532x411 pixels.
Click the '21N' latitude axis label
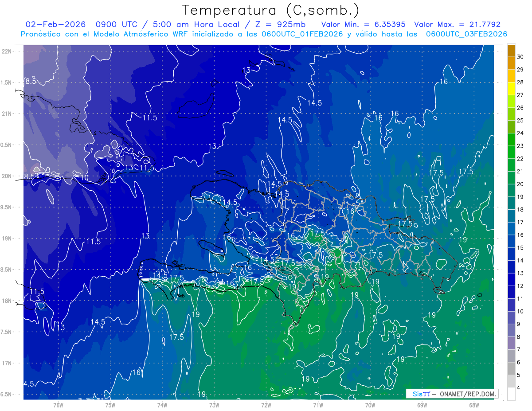coord(7,114)
